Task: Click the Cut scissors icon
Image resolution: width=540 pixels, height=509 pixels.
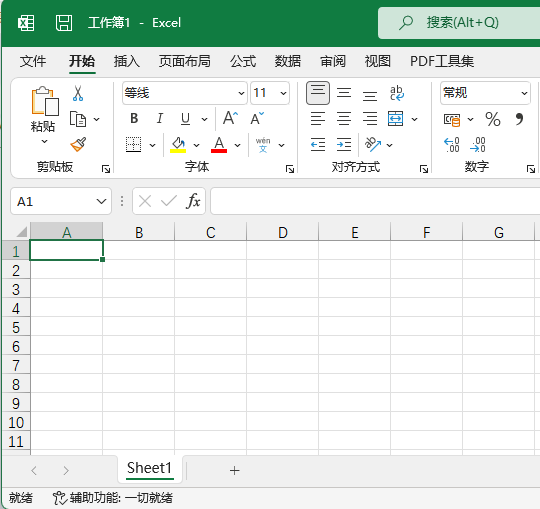Action: 78,93
